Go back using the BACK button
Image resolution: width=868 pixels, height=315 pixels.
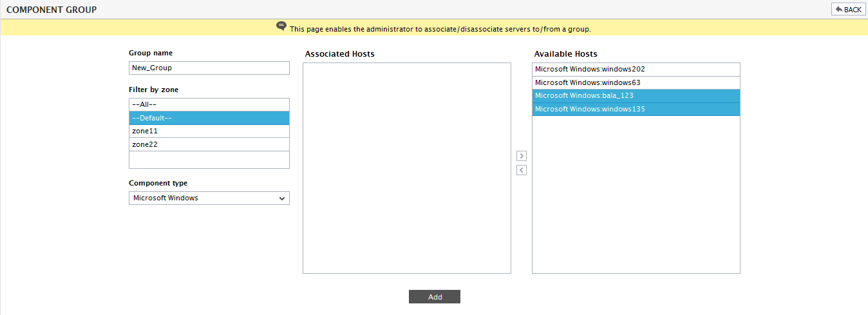(848, 9)
